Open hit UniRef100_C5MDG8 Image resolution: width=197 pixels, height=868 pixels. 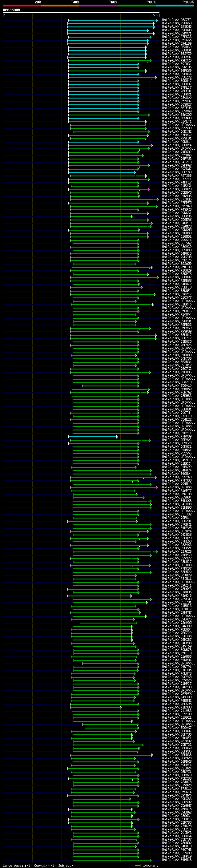(177, 755)
